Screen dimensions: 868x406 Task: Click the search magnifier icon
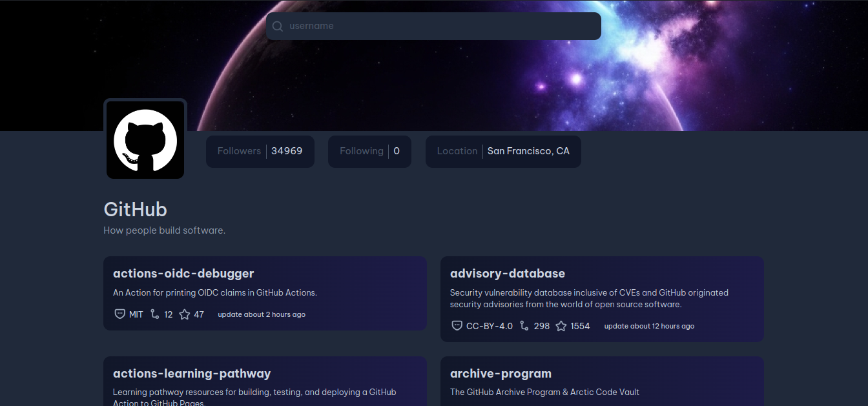pyautogui.click(x=278, y=26)
